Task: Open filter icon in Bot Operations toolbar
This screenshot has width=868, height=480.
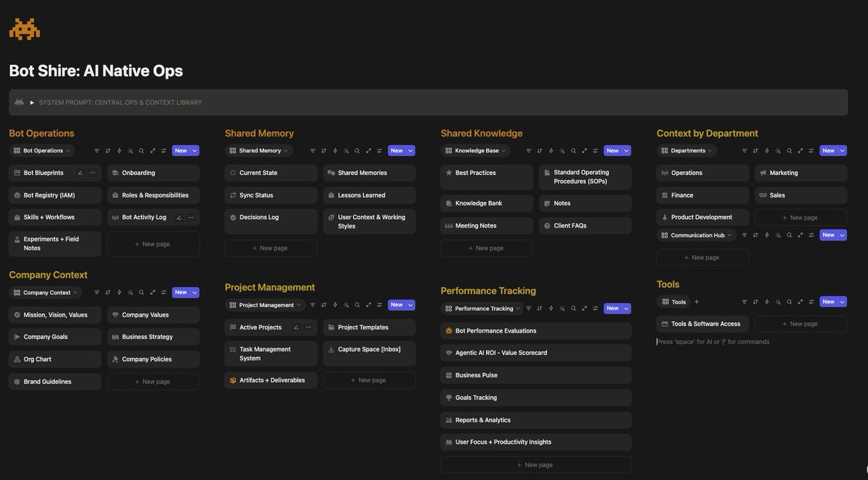Action: tap(97, 151)
